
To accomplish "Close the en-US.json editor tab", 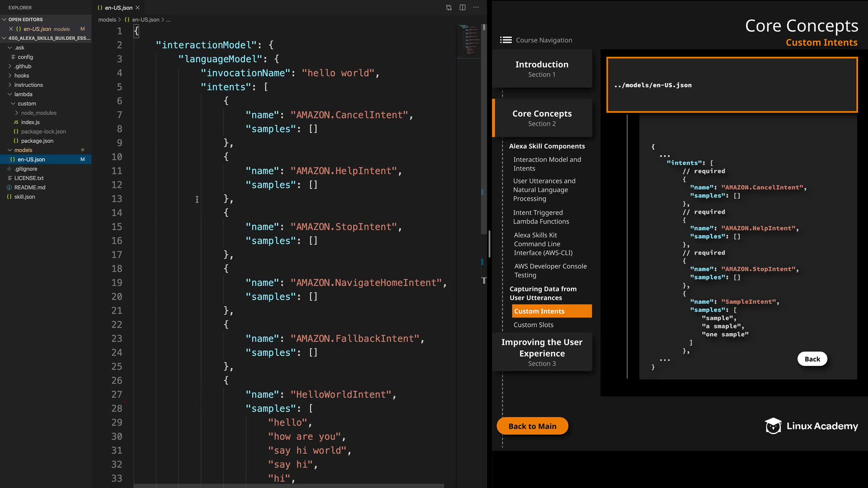I will click(137, 8).
